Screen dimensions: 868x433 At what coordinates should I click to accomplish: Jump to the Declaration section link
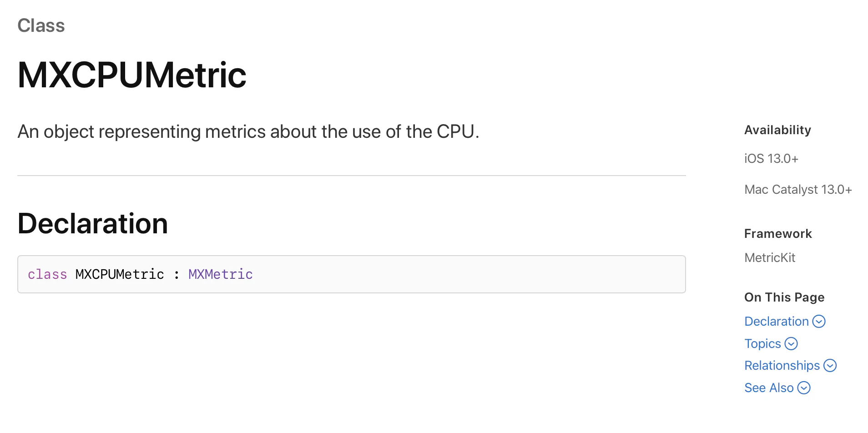tap(776, 322)
